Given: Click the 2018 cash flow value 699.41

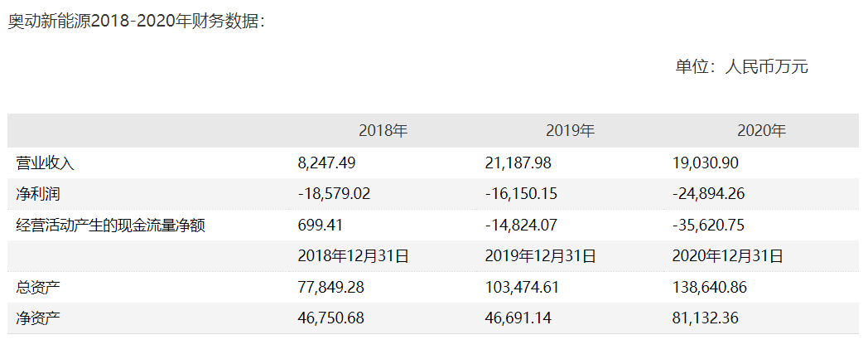Looking at the screenshot, I should tap(319, 226).
